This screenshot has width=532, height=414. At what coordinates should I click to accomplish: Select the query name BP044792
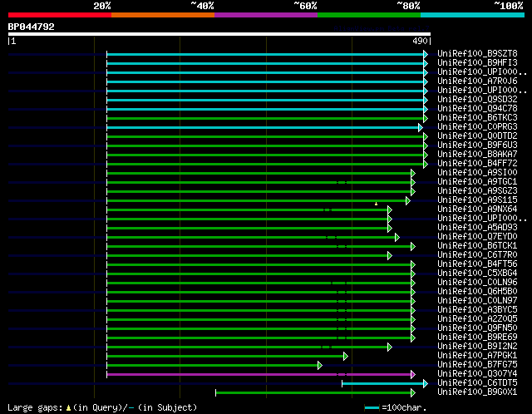(x=32, y=27)
